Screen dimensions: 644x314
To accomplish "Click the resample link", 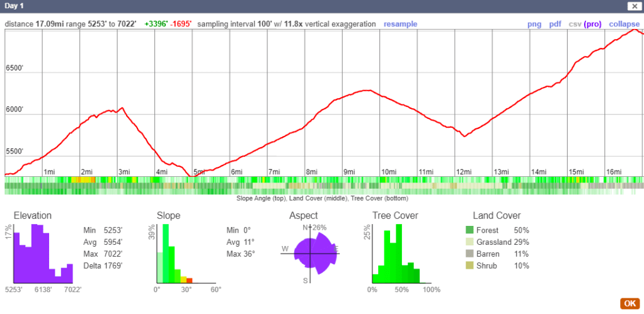I will [400, 24].
